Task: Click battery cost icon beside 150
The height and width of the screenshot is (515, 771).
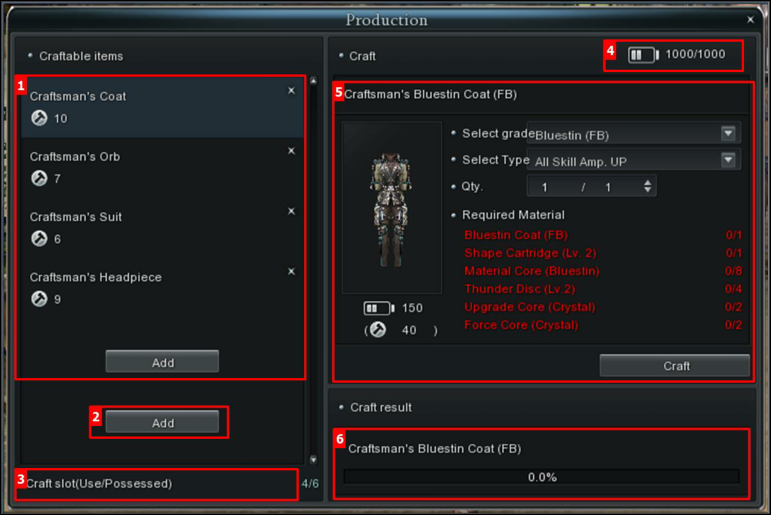Action: 379,308
